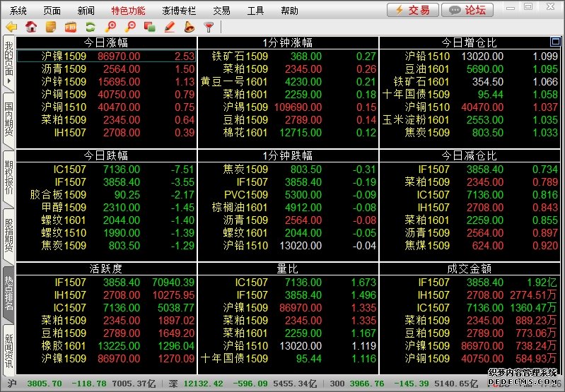
Task: Open the alert bell icon
Action: 189,28
